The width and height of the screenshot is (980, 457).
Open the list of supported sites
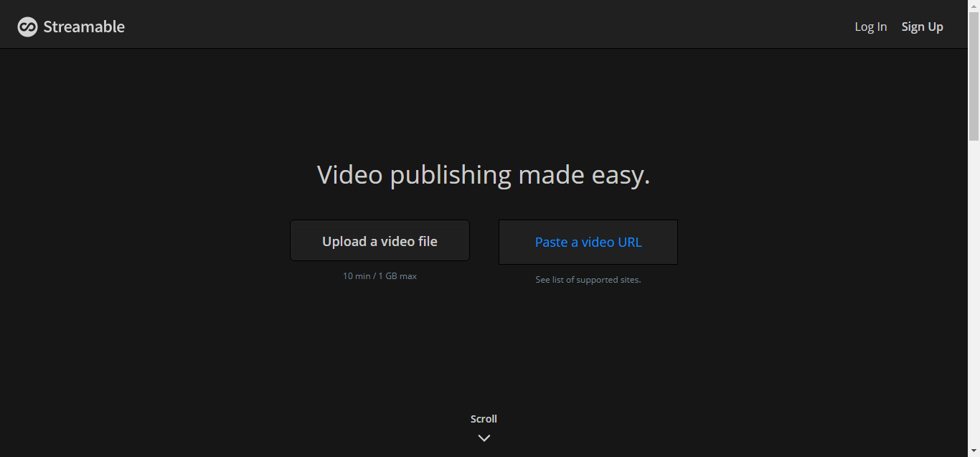(x=588, y=280)
